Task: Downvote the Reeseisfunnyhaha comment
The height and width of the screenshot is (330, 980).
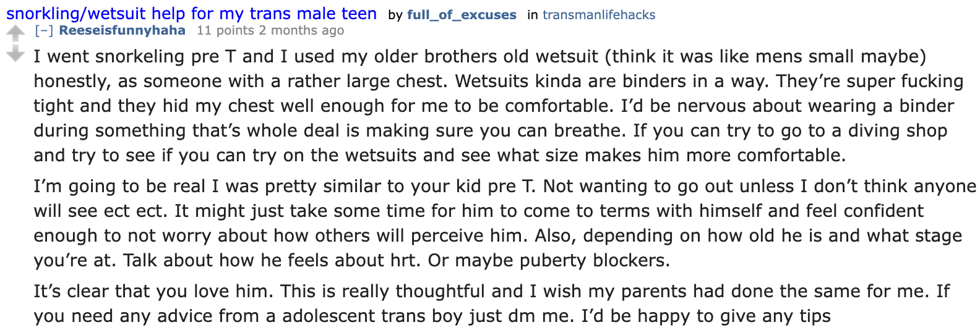Action: point(15,54)
